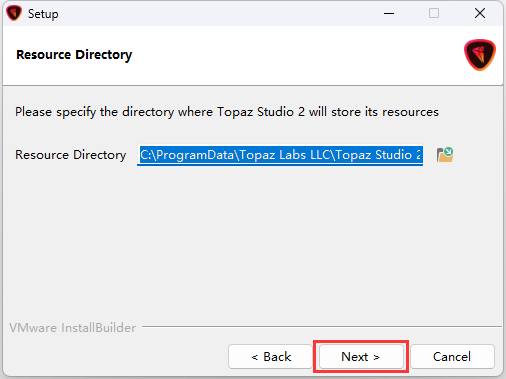
Task: Minimize the Setup window
Action: click(x=389, y=13)
